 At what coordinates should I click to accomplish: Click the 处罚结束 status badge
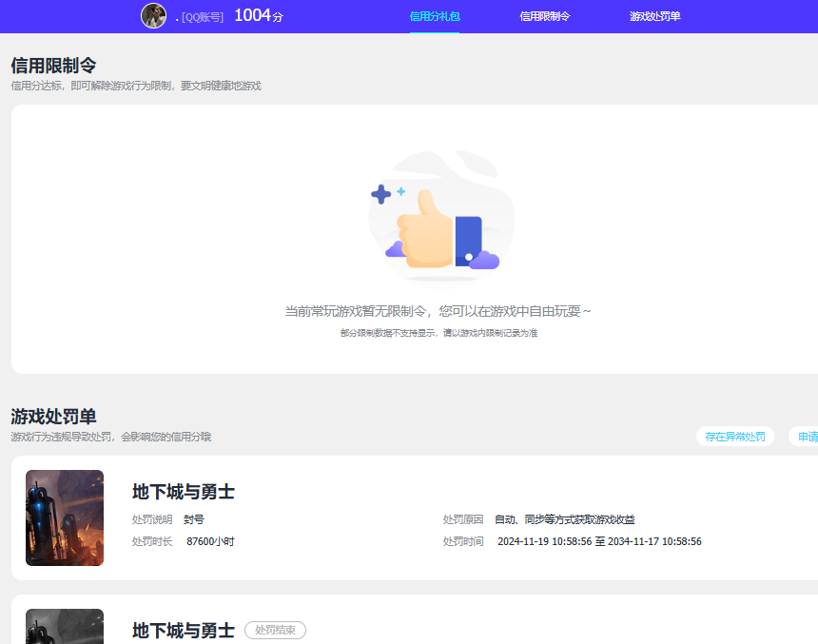tap(275, 630)
